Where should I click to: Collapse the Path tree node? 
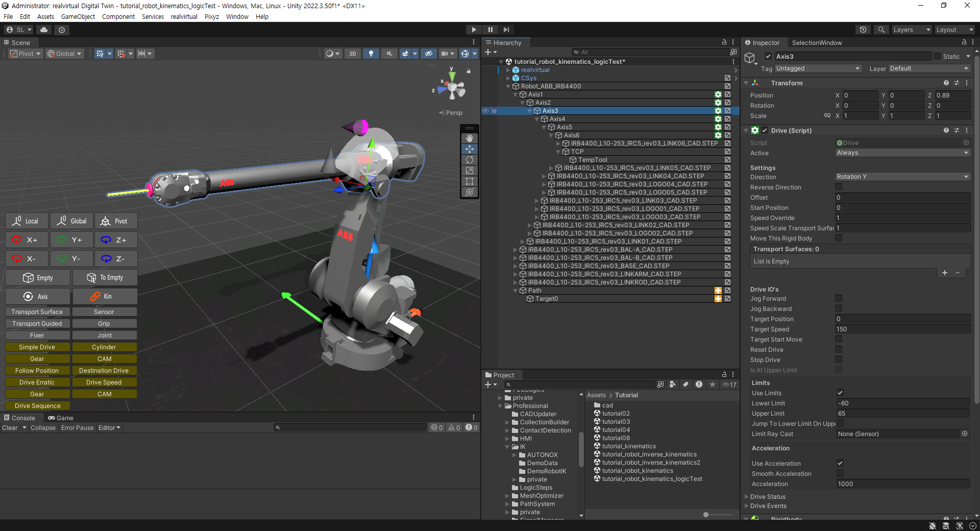(x=516, y=291)
